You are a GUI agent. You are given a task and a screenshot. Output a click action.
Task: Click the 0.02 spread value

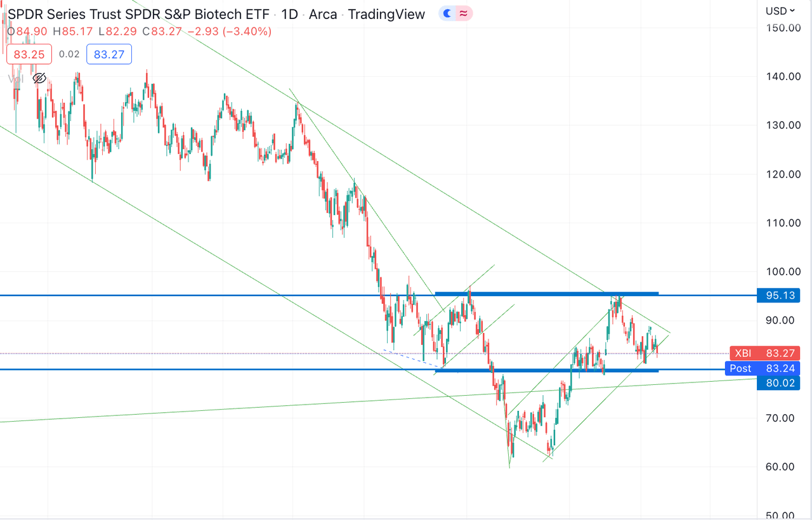(x=69, y=55)
